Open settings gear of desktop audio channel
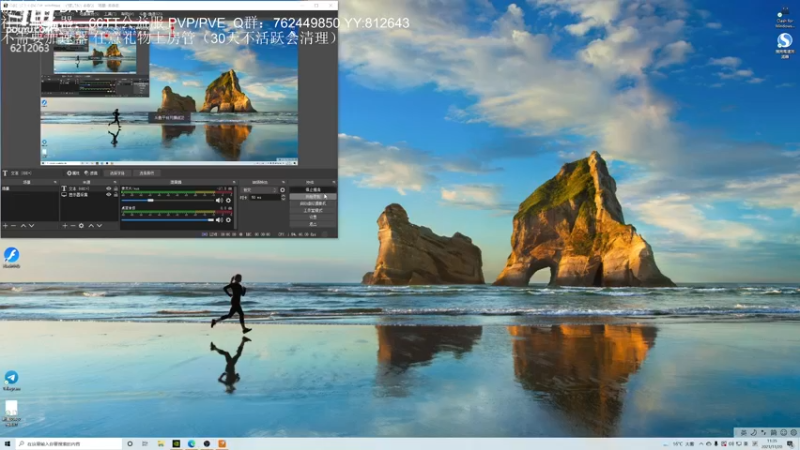The height and width of the screenshot is (450, 800). [228, 220]
